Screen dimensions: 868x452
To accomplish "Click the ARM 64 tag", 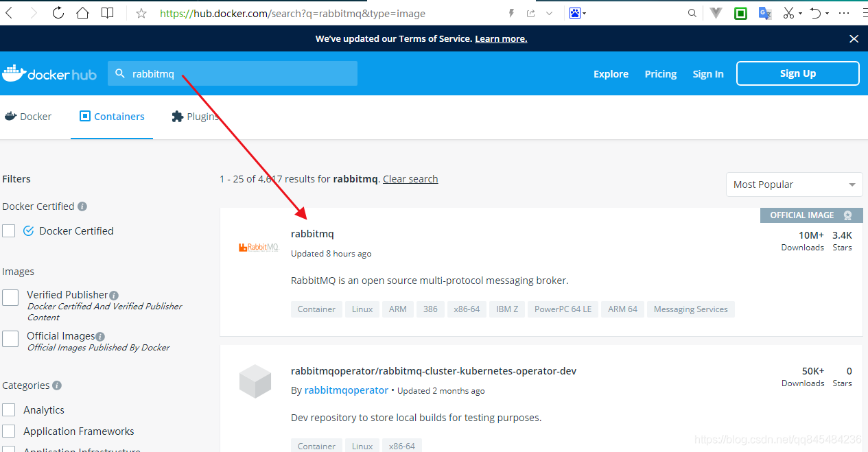I will pyautogui.click(x=622, y=309).
